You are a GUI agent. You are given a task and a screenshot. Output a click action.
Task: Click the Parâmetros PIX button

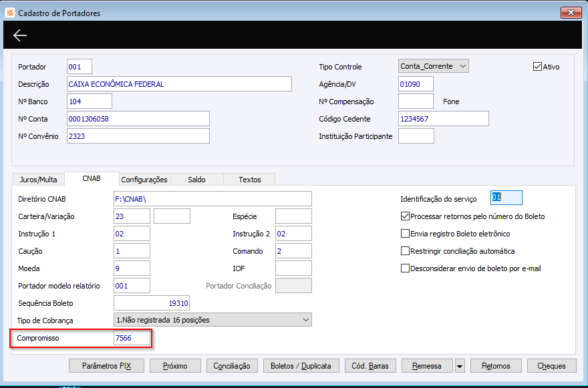click(106, 366)
